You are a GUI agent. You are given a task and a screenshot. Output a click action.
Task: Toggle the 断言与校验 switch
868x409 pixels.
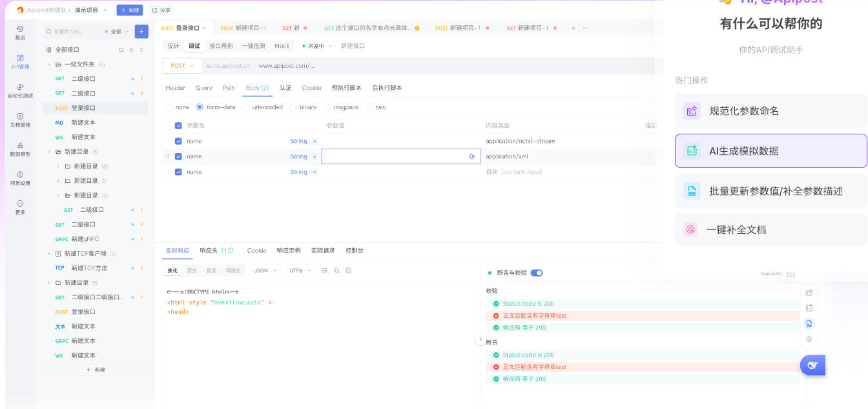pos(537,273)
